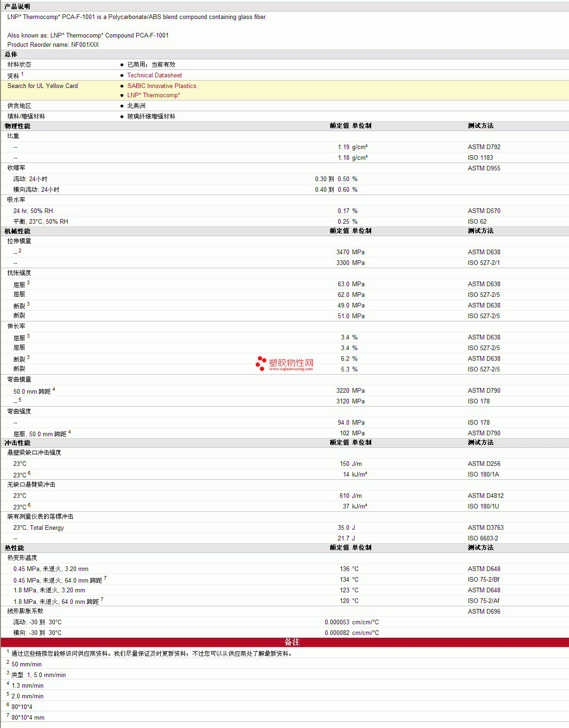
Task: Click the ISO 180/1A test method cell
Action: click(x=483, y=474)
